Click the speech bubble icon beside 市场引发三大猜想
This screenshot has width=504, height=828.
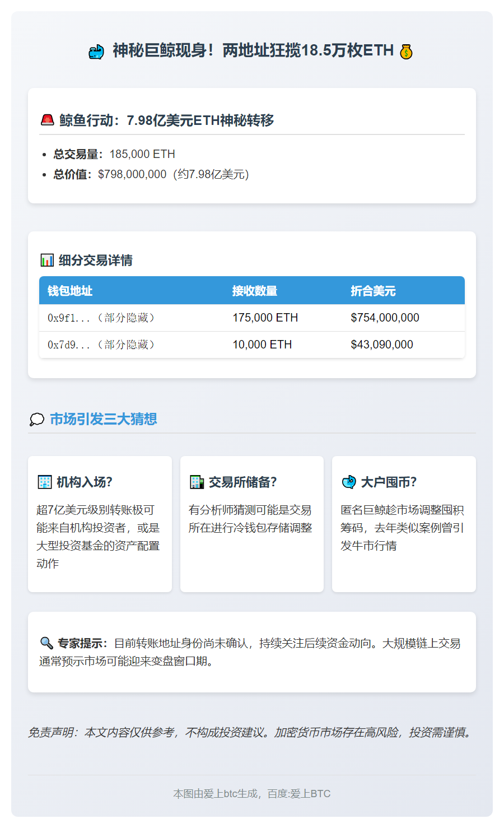(37, 419)
